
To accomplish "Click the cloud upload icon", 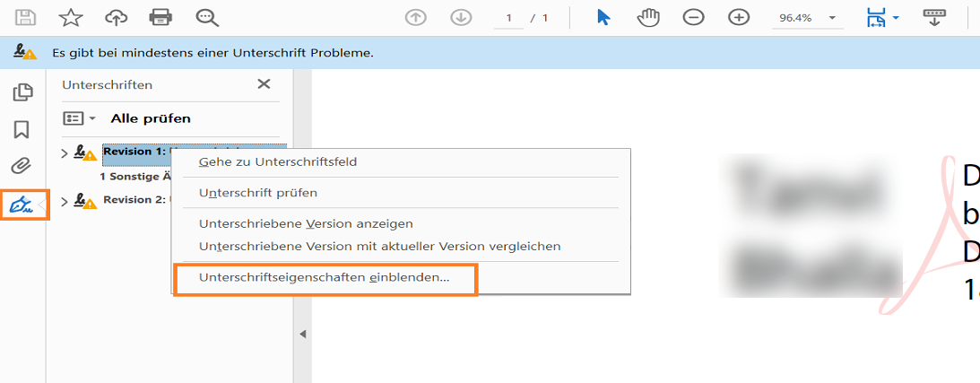I will coord(116,17).
